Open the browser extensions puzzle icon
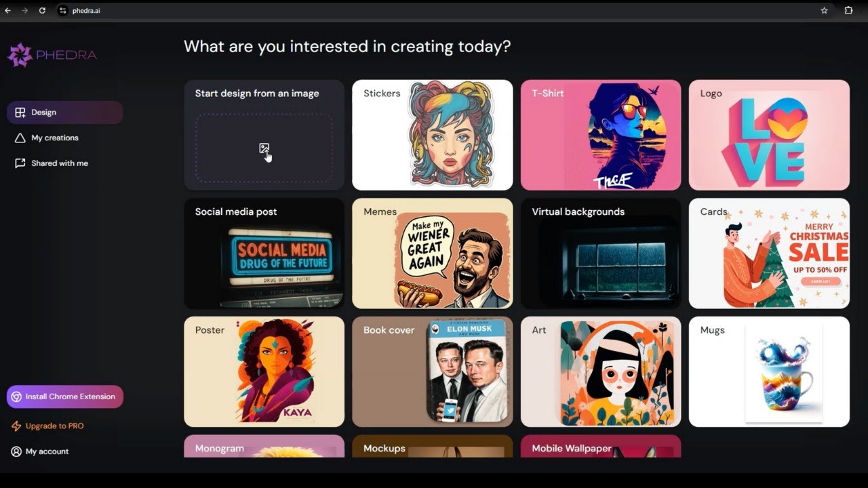Image resolution: width=868 pixels, height=488 pixels. coord(848,11)
